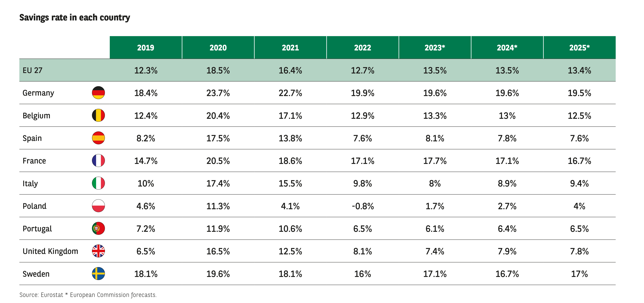Select the Italy flag icon

point(98,183)
